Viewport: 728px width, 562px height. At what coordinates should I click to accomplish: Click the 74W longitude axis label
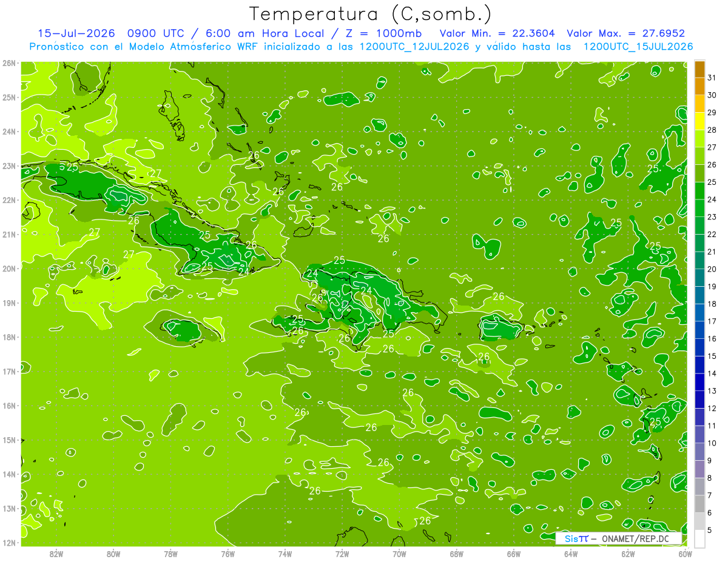[x=285, y=554]
